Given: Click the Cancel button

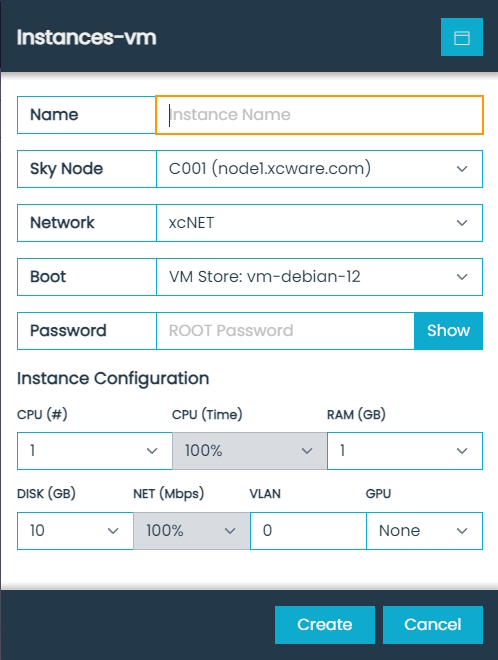Looking at the screenshot, I should [433, 625].
